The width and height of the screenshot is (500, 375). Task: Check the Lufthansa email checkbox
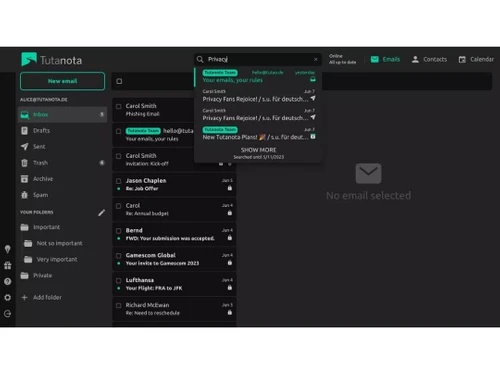[x=118, y=281]
